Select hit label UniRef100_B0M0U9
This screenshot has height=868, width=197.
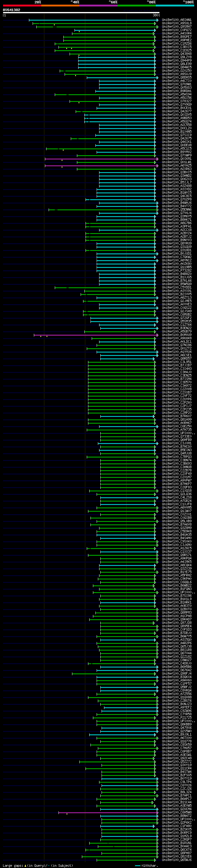177,335
